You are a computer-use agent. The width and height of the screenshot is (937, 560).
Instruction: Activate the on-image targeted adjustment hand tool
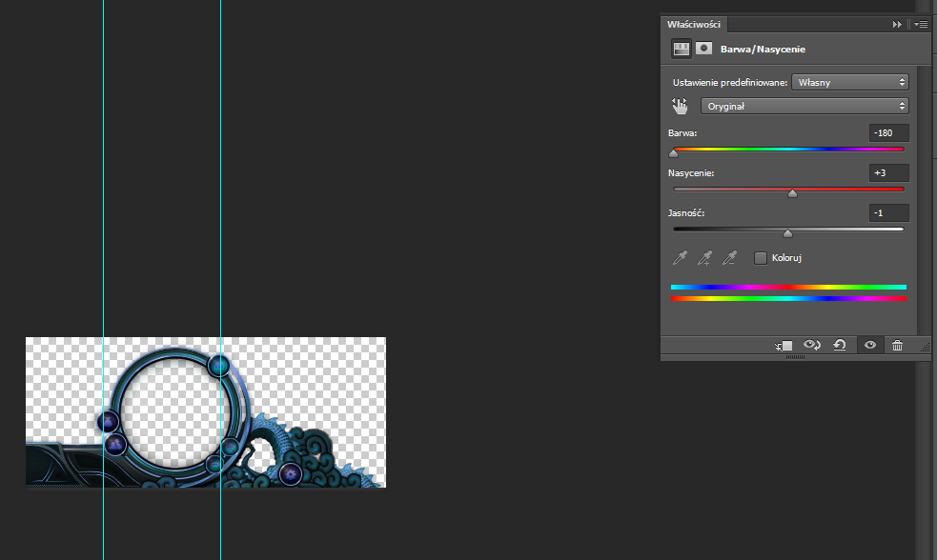click(680, 106)
